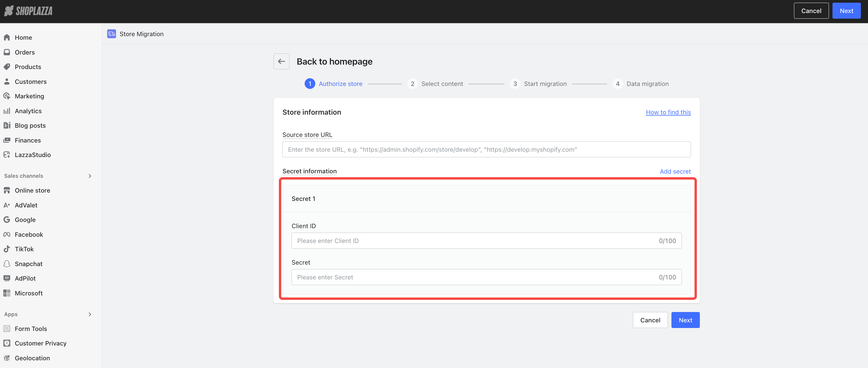Open LazzaStudio menu item
Viewport: 868px width, 368px height.
33,155
